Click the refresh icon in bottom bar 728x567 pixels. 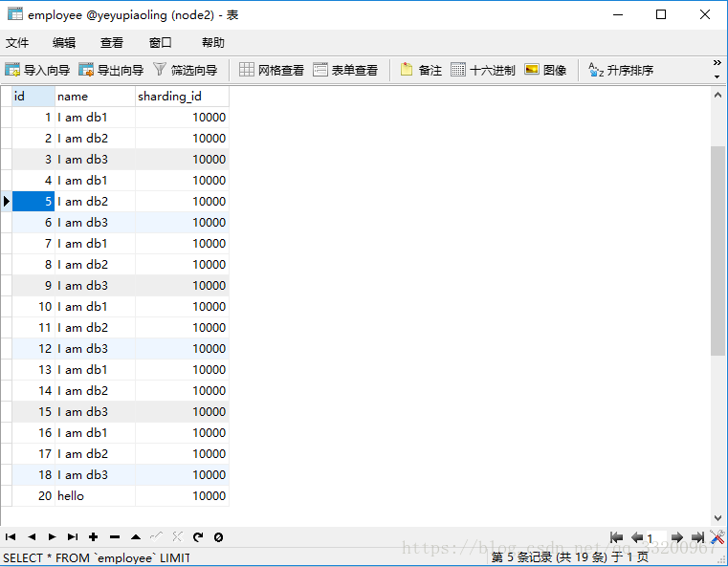[x=198, y=537]
